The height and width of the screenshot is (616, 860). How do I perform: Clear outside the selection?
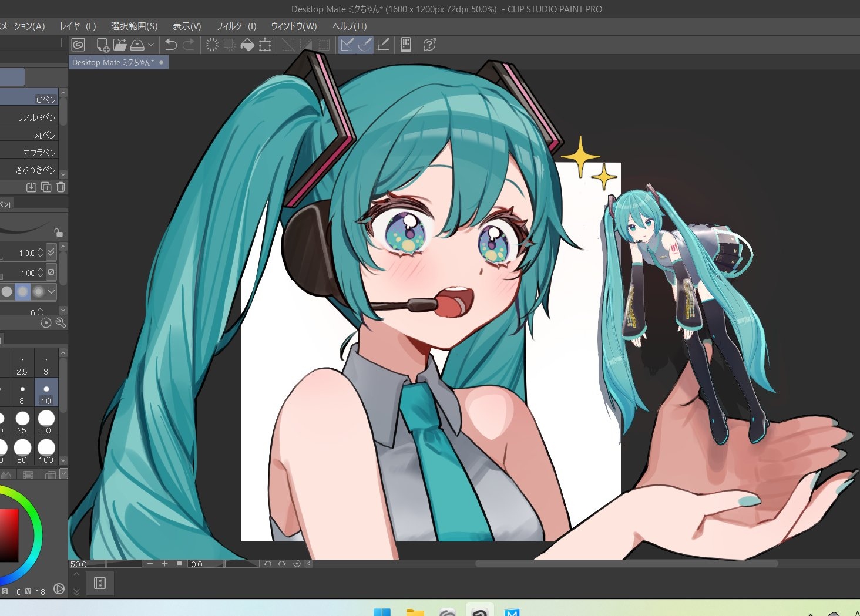pos(230,45)
